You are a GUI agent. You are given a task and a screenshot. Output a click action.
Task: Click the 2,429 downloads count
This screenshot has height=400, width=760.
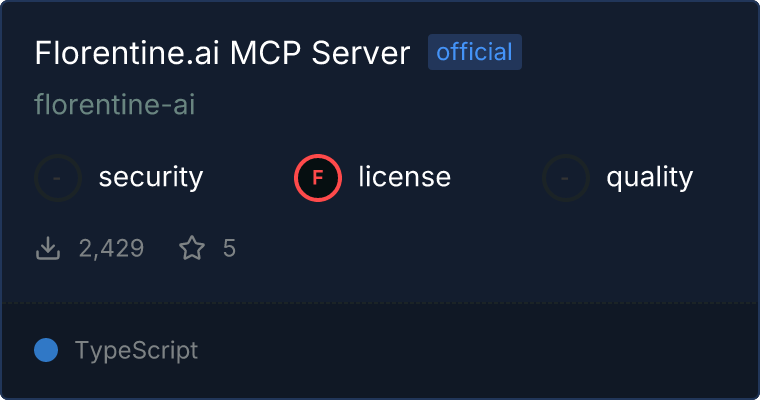(111, 248)
